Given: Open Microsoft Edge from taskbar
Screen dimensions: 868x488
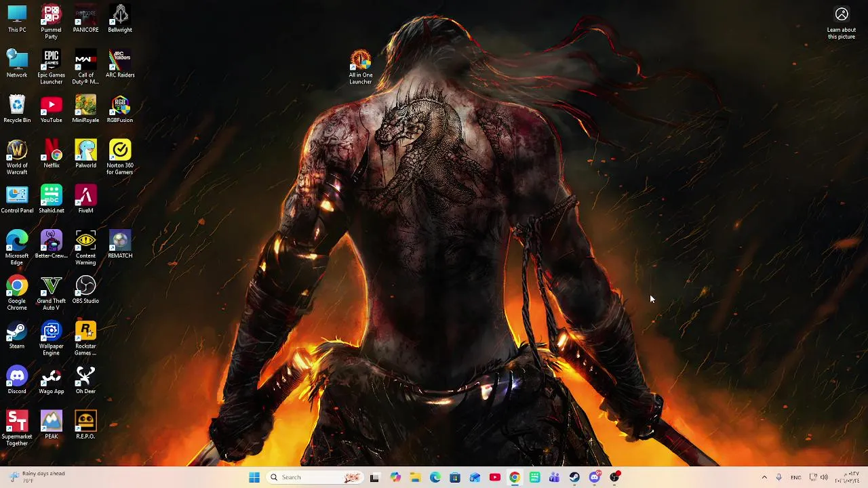Looking at the screenshot, I should tap(435, 478).
